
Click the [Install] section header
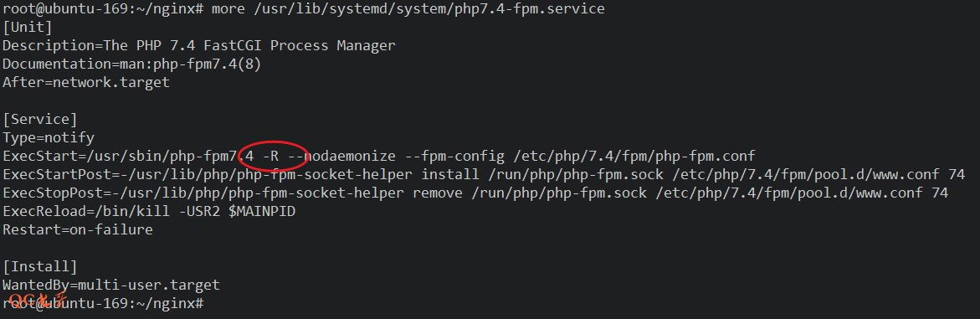40,266
